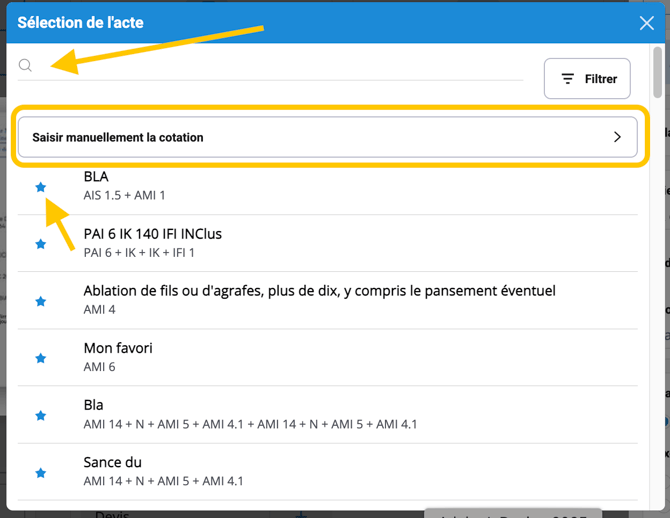The image size is (670, 518).
Task: Click star icon beside Mon favori
Action: 41,358
